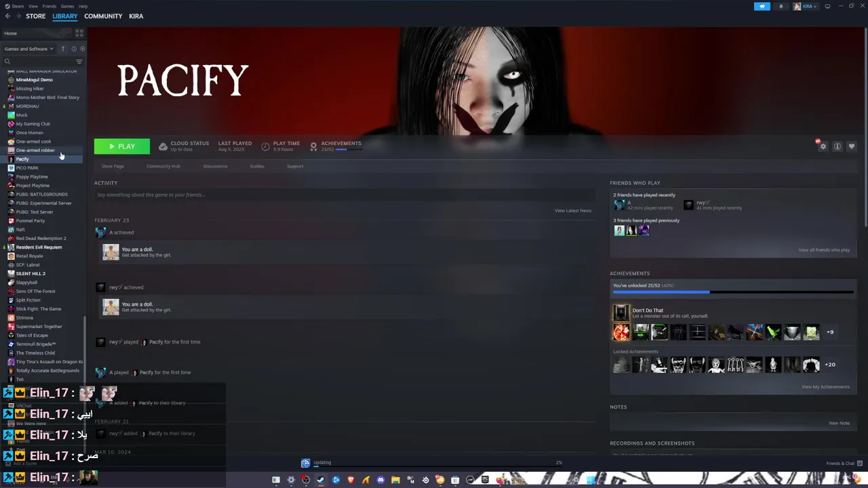Show the +20 more locked achievements
Screen dimensions: 868x488
click(x=830, y=365)
